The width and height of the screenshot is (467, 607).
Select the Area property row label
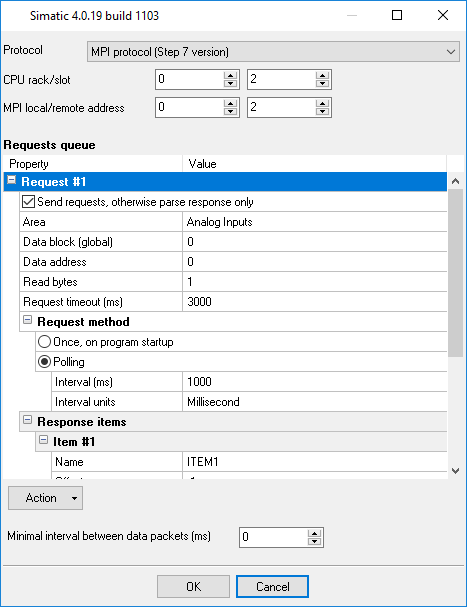[x=101, y=222]
